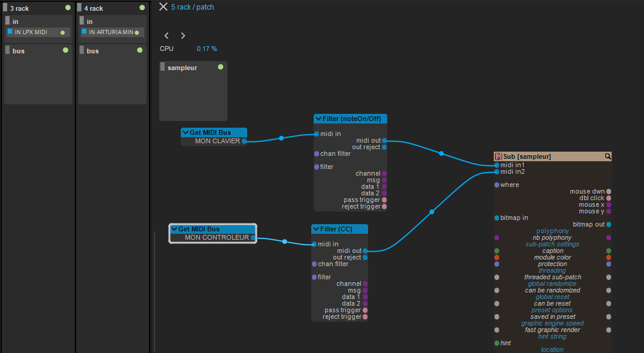Click the midi out port of Filter (CC)
Screen dimensions: 644x353
coord(365,251)
